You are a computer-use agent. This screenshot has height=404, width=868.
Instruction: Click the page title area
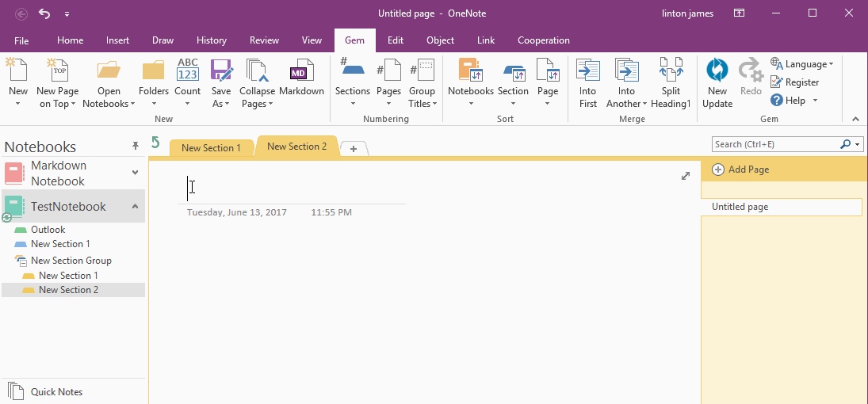(x=292, y=189)
